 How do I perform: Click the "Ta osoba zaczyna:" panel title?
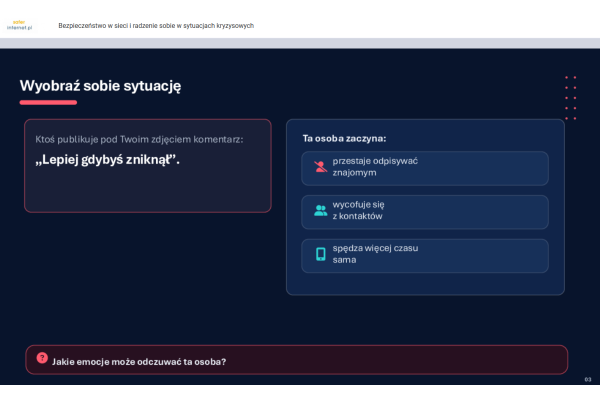344,138
